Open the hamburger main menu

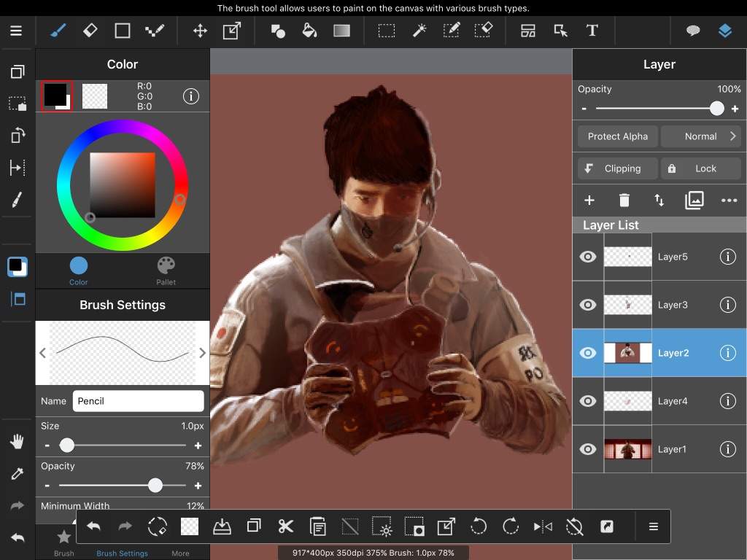[16, 31]
